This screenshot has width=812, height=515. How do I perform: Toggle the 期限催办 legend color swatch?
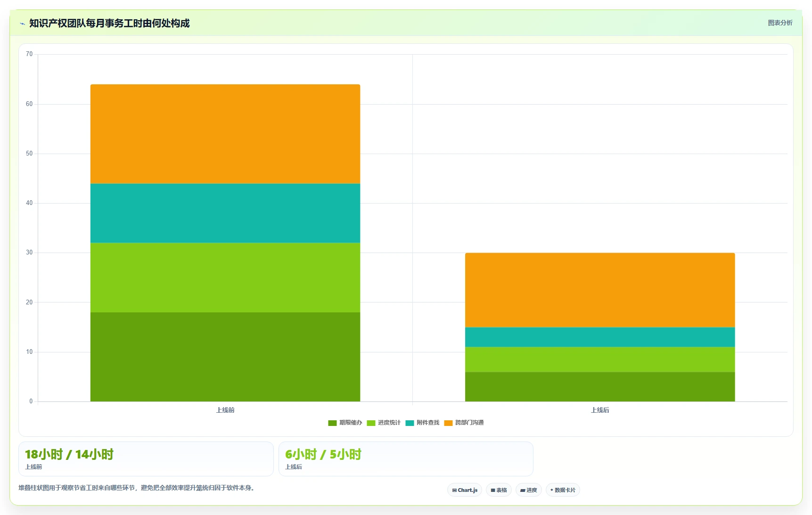[332, 423]
